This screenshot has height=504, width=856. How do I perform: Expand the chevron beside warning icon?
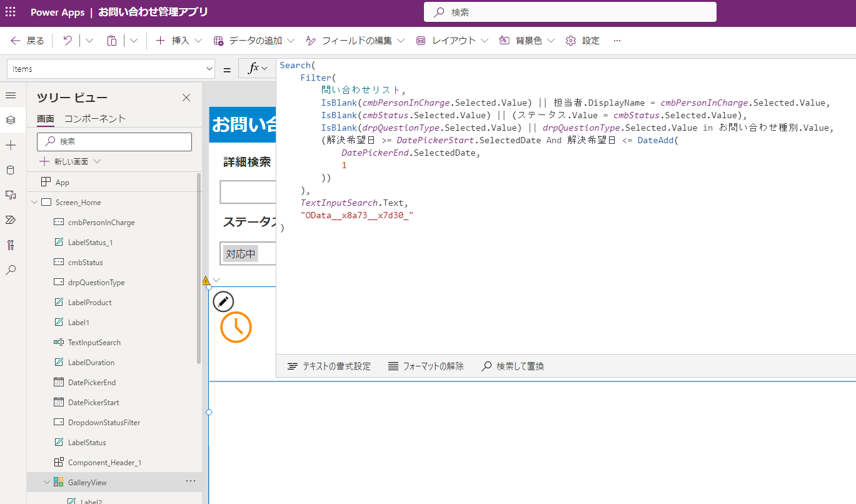[x=216, y=280]
